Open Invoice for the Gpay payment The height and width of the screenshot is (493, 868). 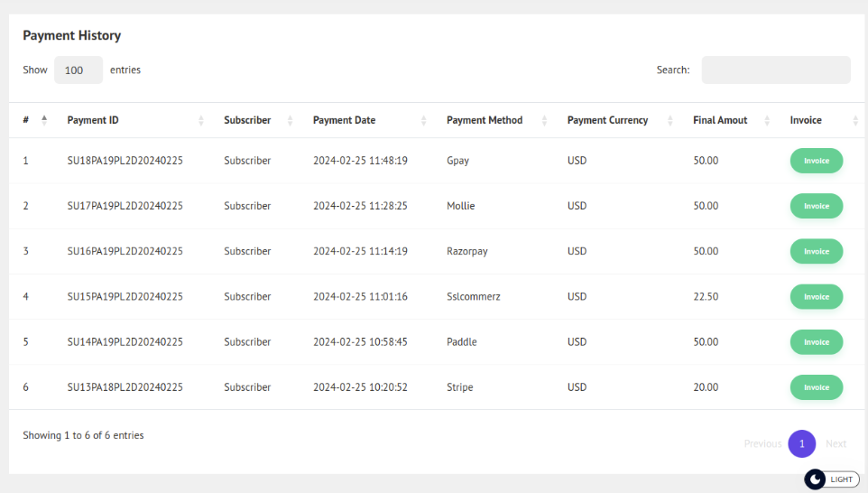pyautogui.click(x=816, y=161)
